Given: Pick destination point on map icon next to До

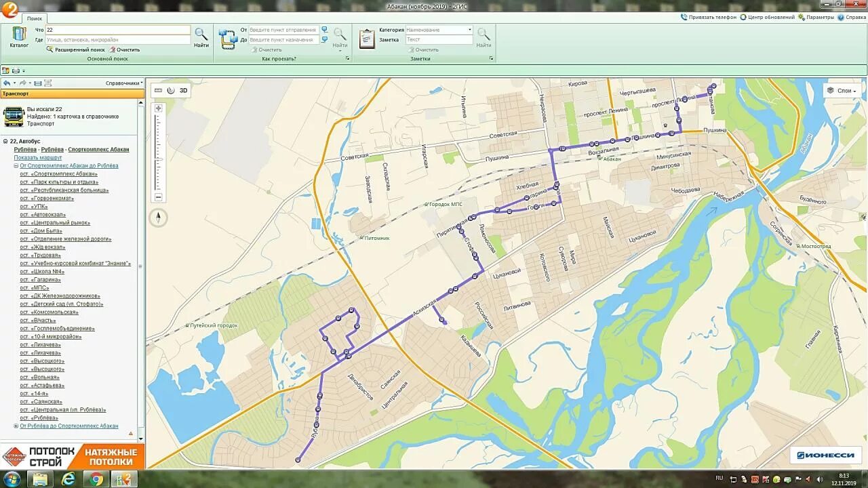Looking at the screenshot, I should click(x=325, y=39).
